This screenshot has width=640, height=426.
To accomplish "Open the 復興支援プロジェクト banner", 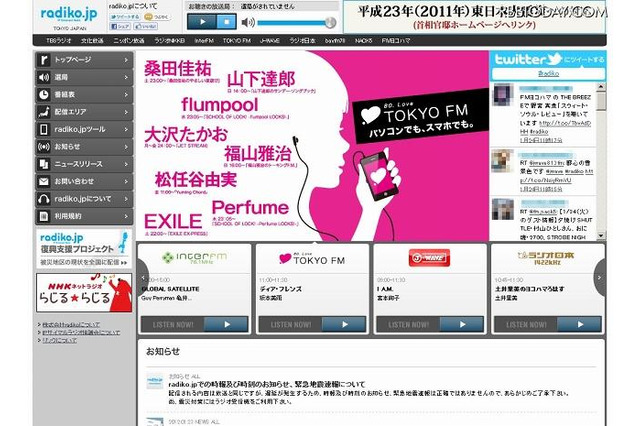I will pyautogui.click(x=84, y=248).
